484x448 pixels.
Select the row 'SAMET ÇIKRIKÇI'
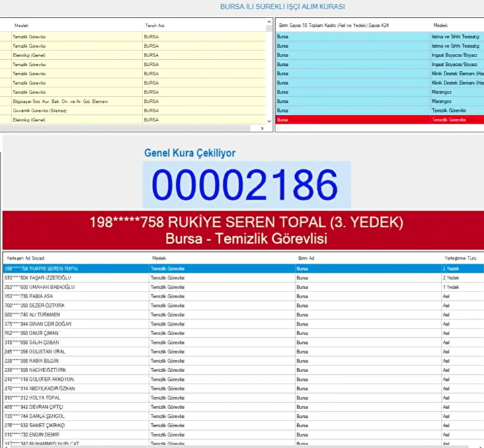pos(243,425)
